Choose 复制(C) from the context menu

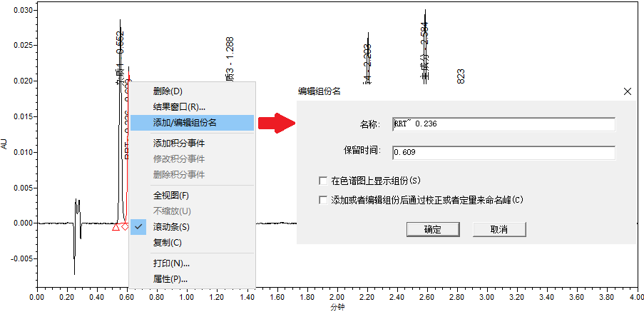pos(192,243)
